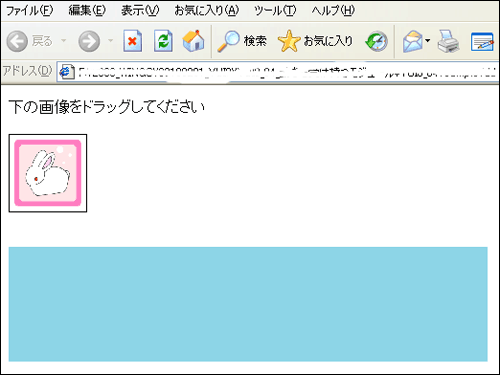Open the History clock icon

point(376,41)
